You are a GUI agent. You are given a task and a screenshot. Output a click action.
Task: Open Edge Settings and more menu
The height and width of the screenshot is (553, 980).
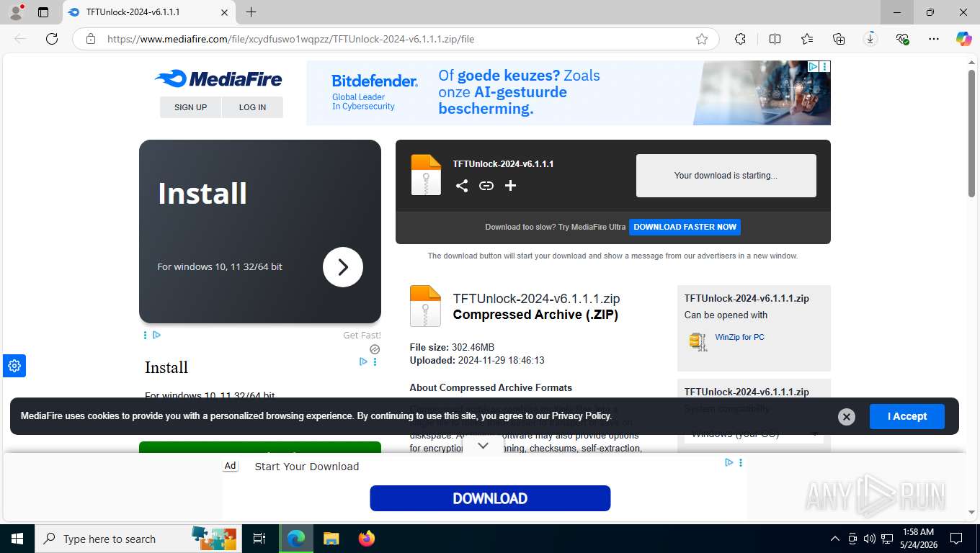(934, 39)
